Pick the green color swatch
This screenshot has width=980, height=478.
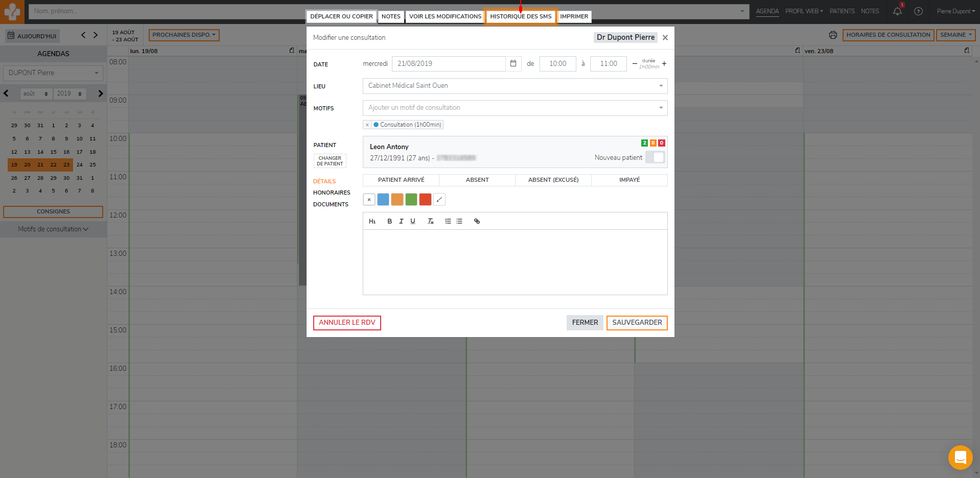pos(411,200)
